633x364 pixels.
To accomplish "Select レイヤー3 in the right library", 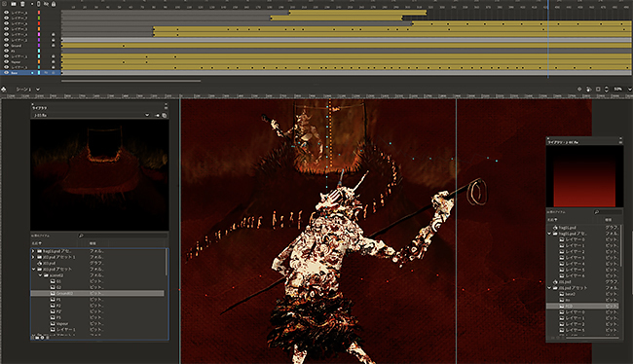I will click(x=575, y=258).
